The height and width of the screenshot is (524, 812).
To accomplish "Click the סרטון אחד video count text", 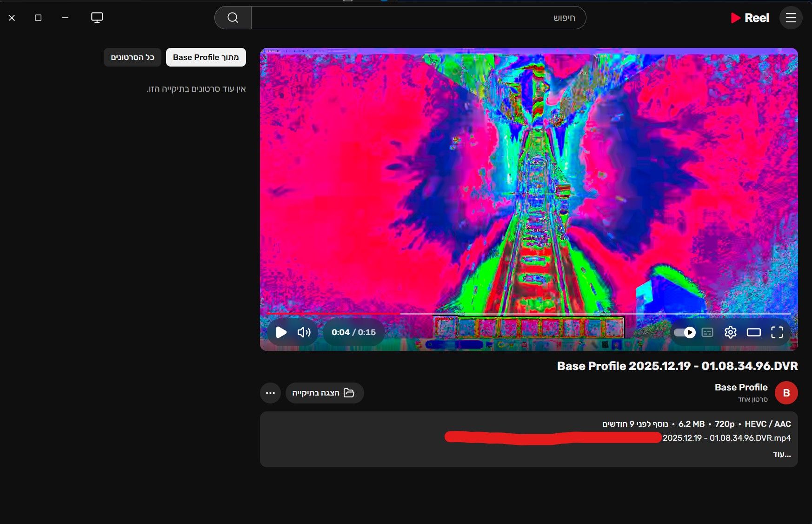I will pyautogui.click(x=752, y=400).
